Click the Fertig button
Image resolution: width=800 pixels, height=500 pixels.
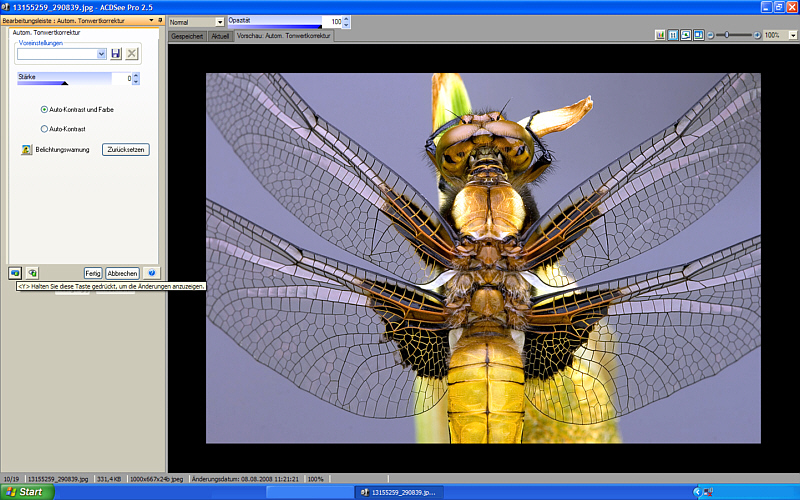(x=93, y=272)
